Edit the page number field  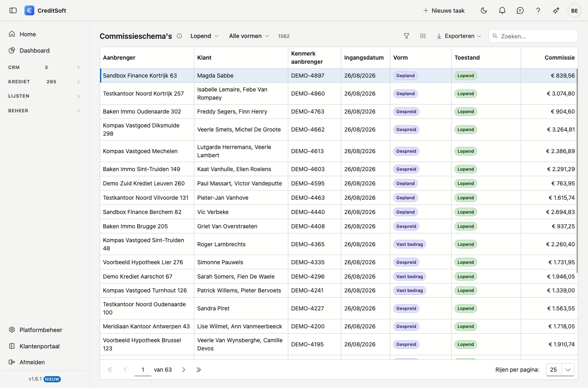point(143,370)
